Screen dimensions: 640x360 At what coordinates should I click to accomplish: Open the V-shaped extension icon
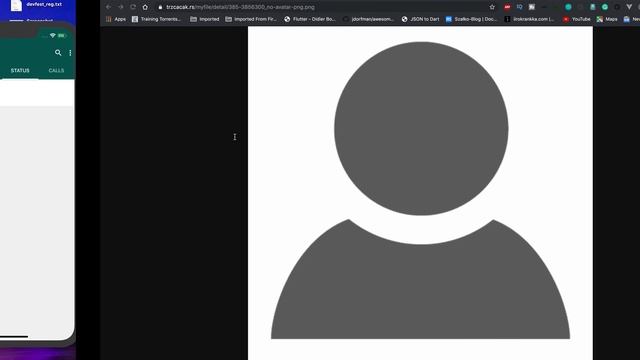pos(629,7)
